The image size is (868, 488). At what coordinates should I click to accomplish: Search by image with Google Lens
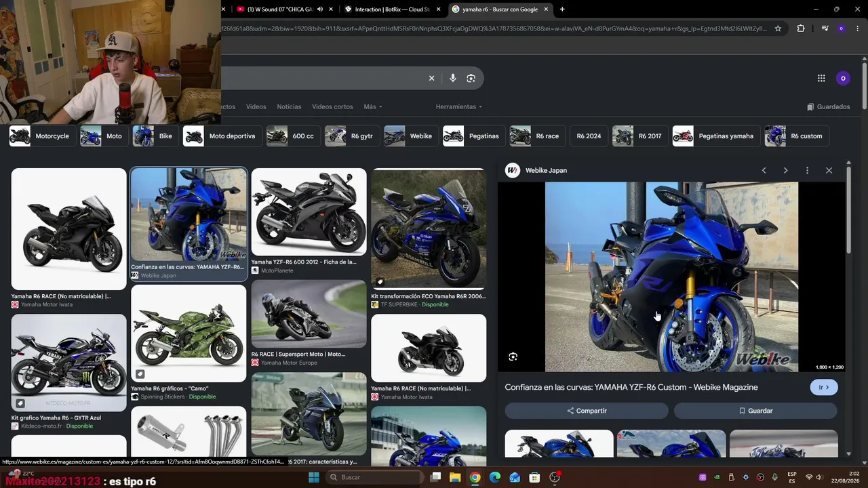click(471, 78)
